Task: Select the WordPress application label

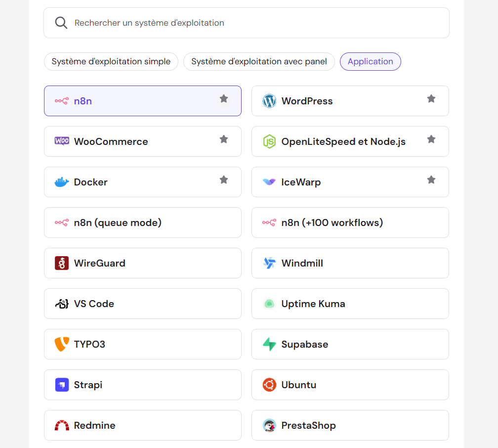Action: (x=307, y=101)
